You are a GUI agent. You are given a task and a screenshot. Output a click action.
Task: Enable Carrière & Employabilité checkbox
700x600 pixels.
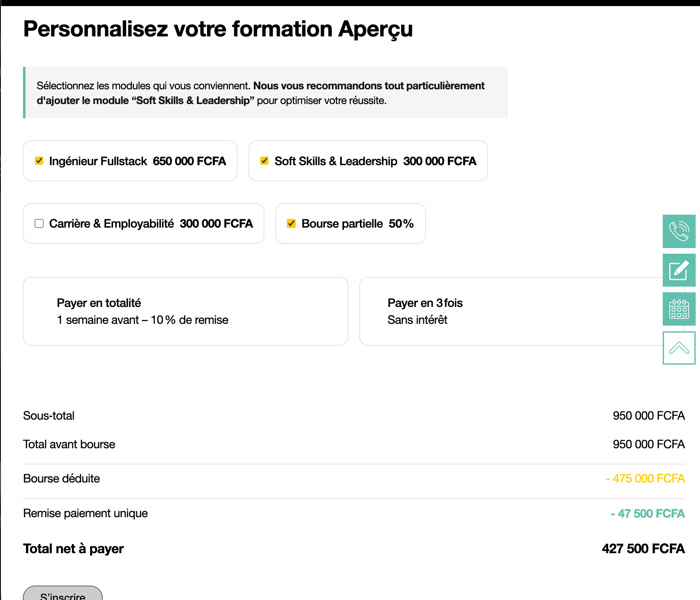pos(39,223)
